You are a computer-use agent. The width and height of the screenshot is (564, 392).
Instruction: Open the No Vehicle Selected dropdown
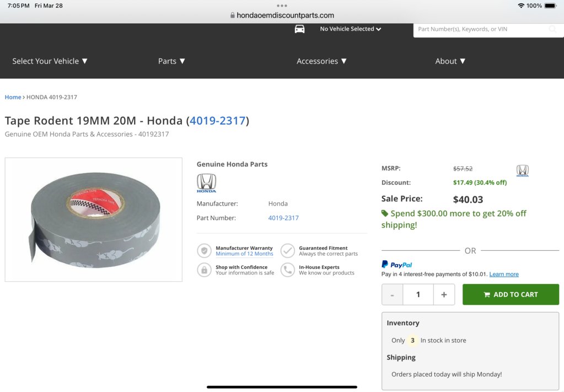coord(350,29)
